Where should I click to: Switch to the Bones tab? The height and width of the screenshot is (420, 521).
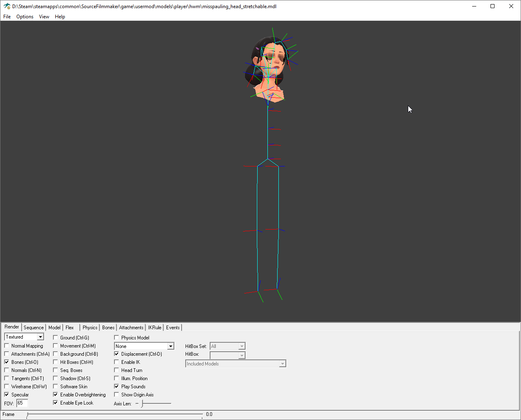tap(108, 328)
